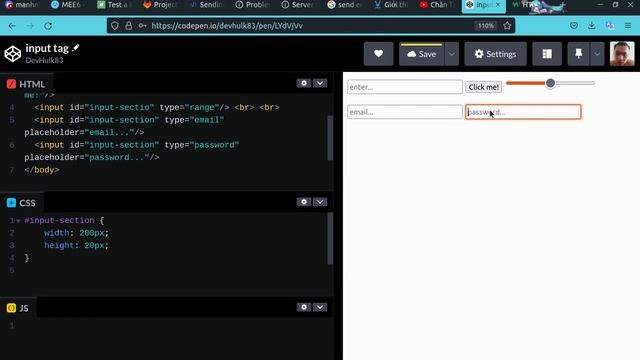Open the extension icon beside downloads
The height and width of the screenshot is (360, 640).
(610, 26)
